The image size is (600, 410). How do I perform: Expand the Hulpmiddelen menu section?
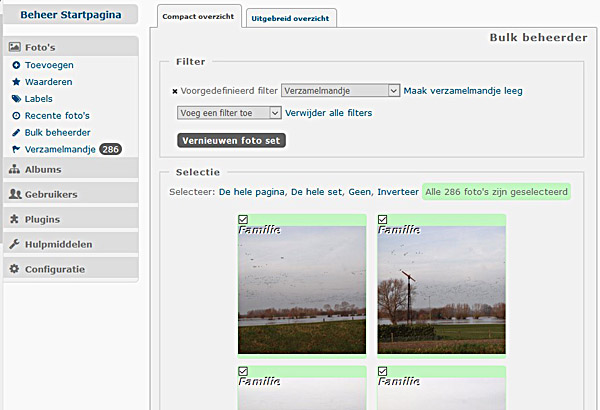tap(71, 244)
